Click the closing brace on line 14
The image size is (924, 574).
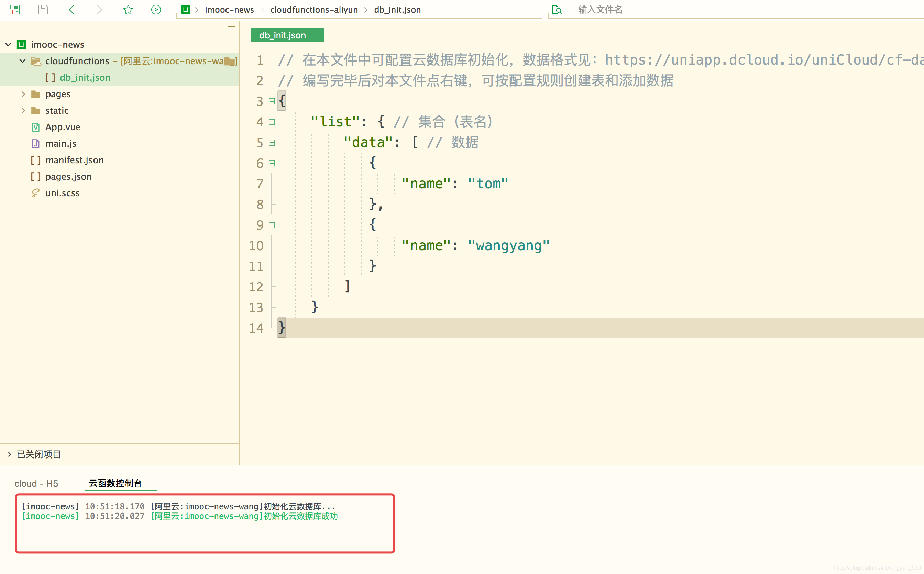point(282,328)
